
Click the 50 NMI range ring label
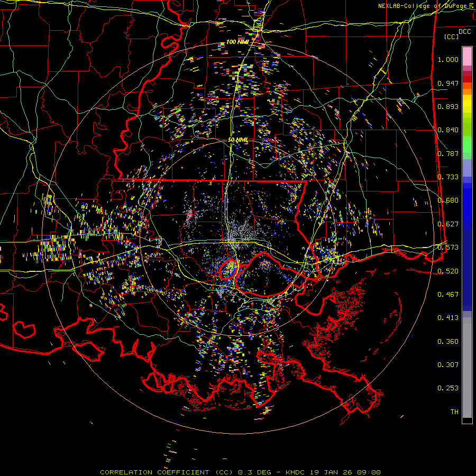(x=237, y=140)
